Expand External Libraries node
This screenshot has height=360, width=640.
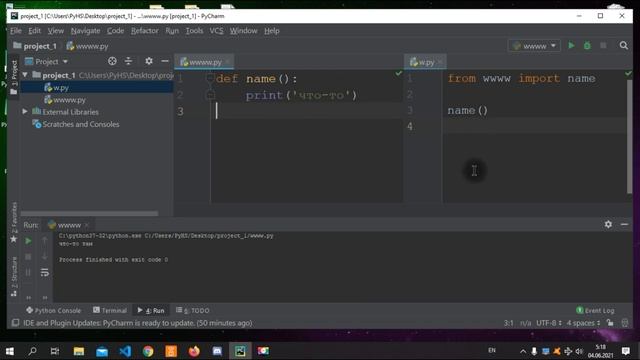[x=25, y=111]
